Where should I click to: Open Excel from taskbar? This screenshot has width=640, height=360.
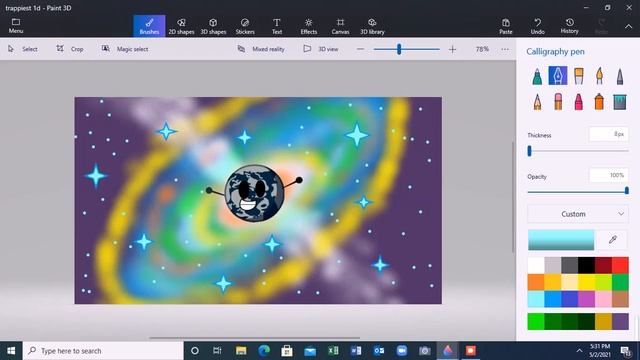(333, 351)
